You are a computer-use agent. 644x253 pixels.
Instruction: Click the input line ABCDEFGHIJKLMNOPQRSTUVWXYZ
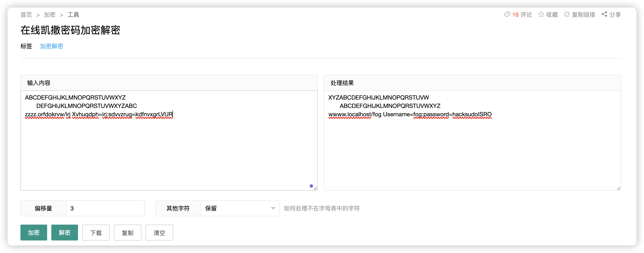(x=75, y=97)
